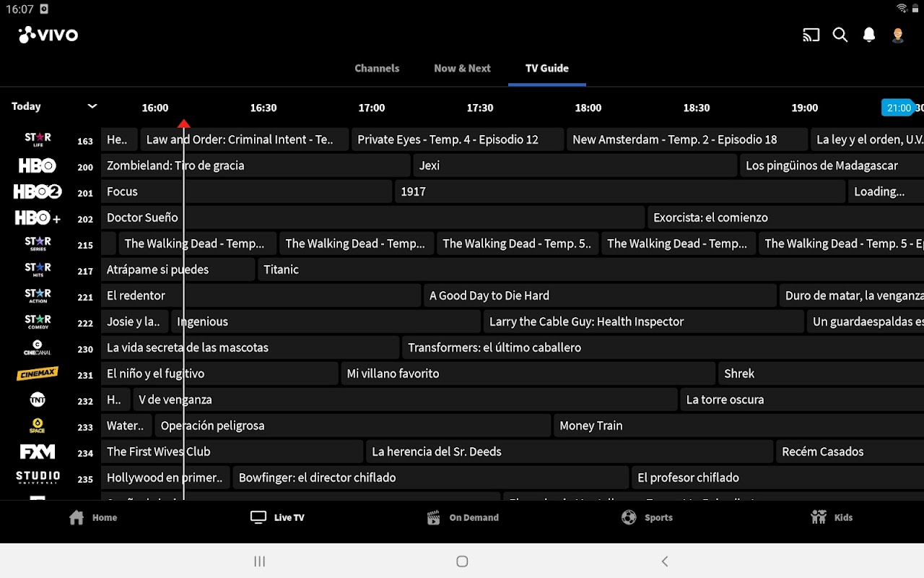Open La herencia del Sr. Deeds
Viewport: 924px width, 578px height.
point(570,452)
